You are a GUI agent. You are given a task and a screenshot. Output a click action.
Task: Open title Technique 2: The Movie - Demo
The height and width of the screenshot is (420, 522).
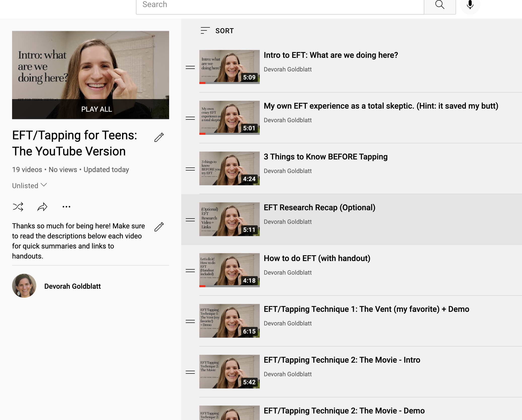344,411
